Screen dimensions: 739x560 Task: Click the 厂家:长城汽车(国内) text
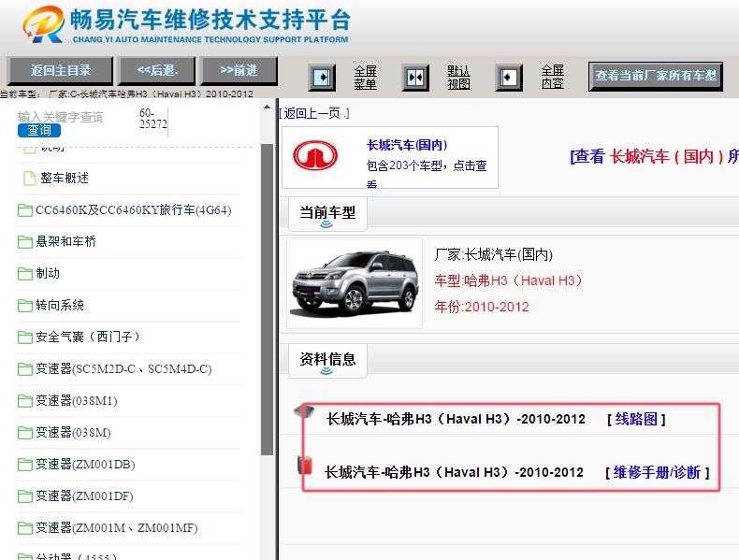494,255
